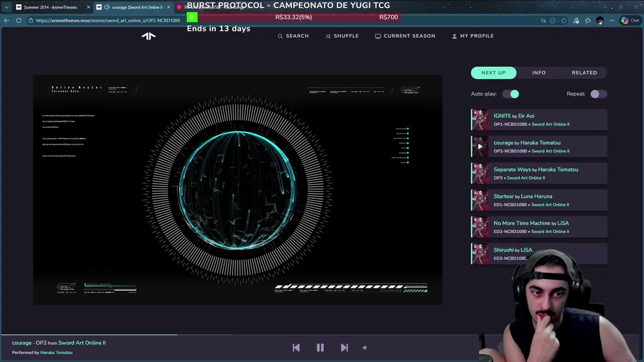Select the courage Sword Art Online browser tab
Screen dimensions: 644x362
[x=134, y=7]
